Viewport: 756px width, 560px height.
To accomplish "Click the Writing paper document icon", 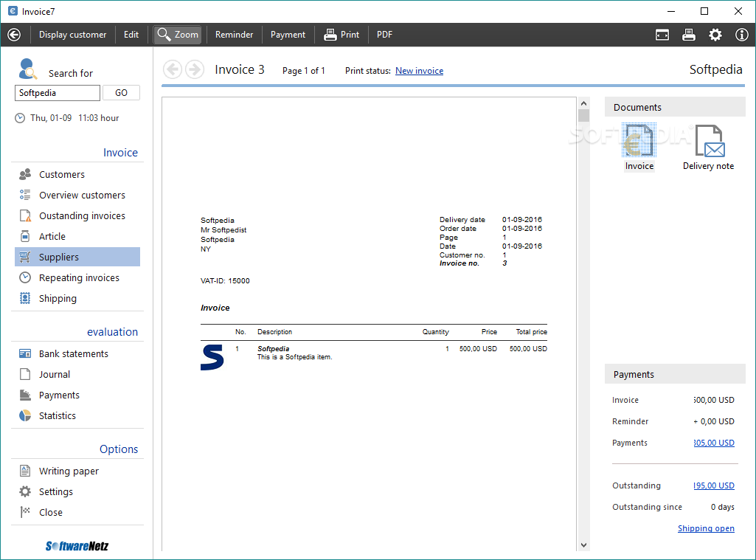I will 25,471.
